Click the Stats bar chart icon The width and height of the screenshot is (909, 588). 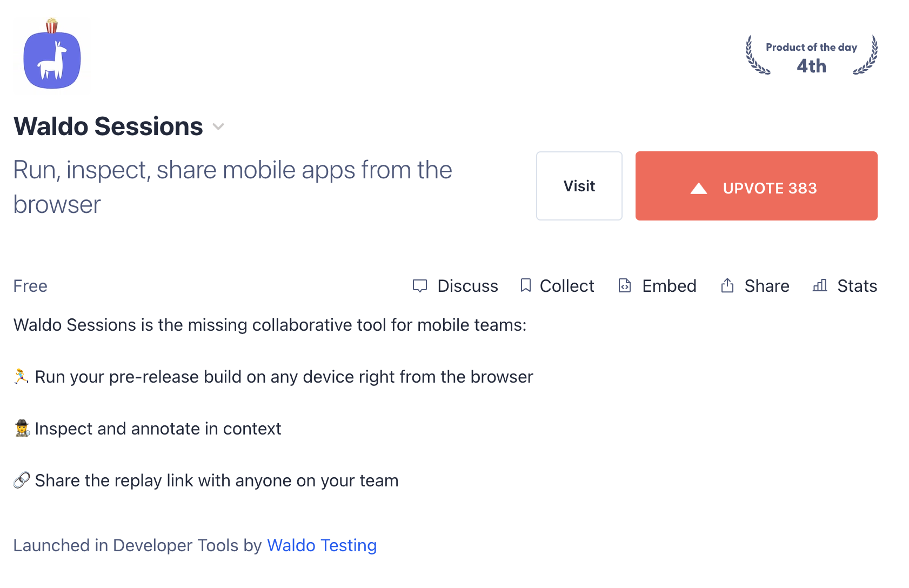click(820, 286)
